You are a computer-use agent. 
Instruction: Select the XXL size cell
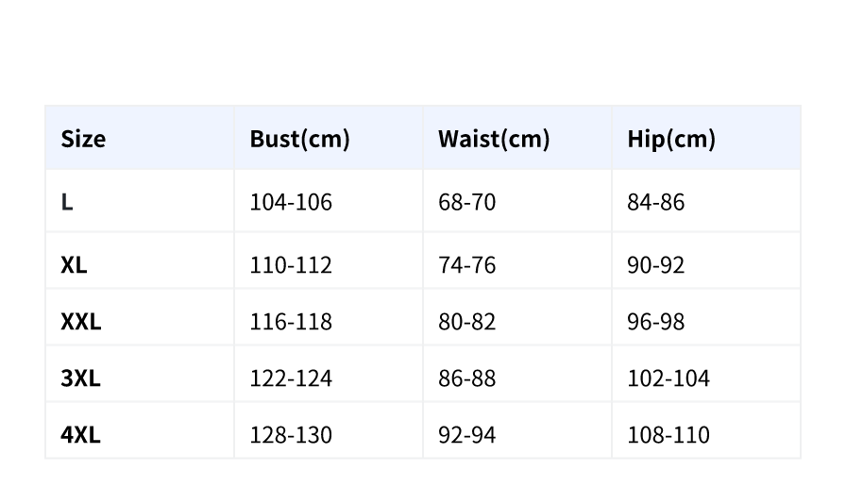pos(80,322)
